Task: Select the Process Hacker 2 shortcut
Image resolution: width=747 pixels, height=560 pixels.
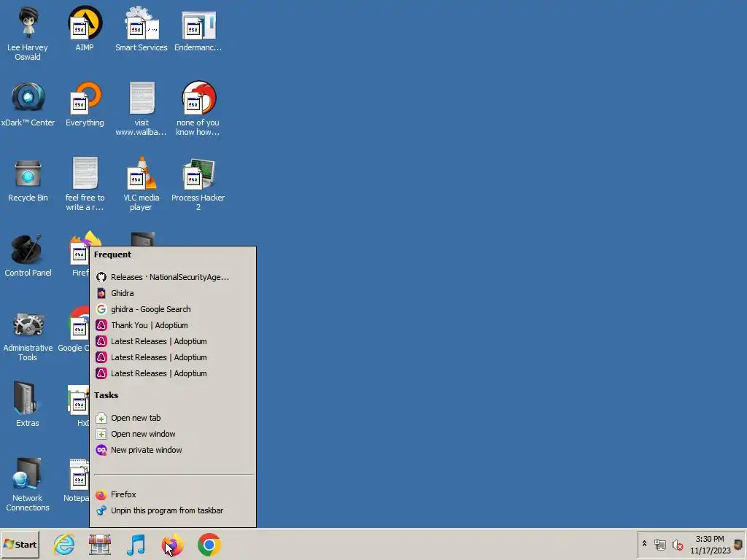Action: tap(198, 184)
